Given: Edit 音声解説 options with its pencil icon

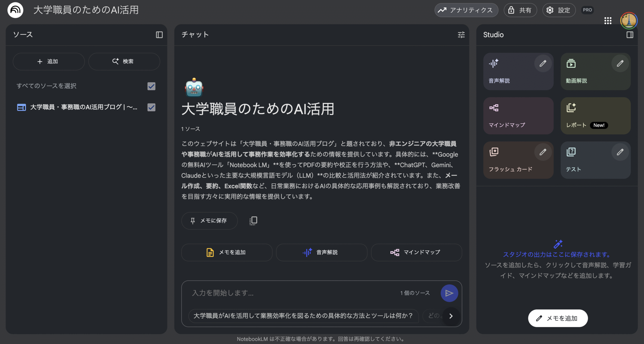Looking at the screenshot, I should 543,63.
